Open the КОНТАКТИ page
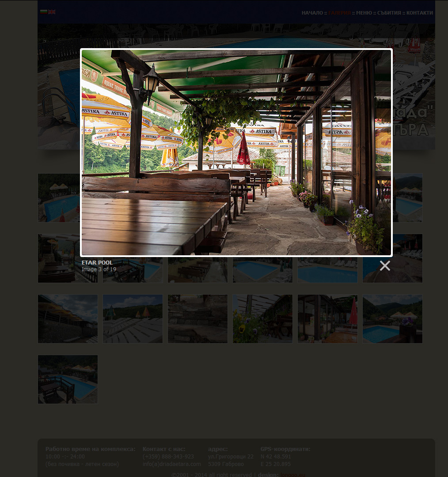The width and height of the screenshot is (448, 477). (x=419, y=13)
